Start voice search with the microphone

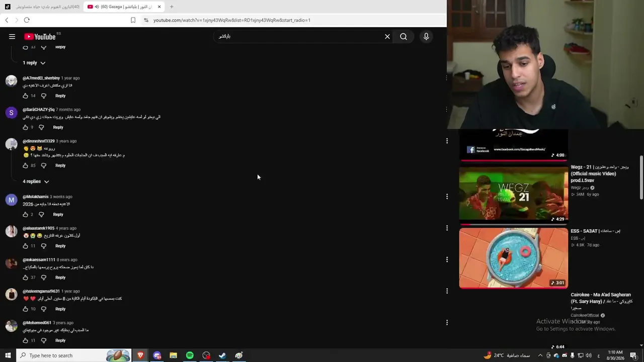(426, 36)
